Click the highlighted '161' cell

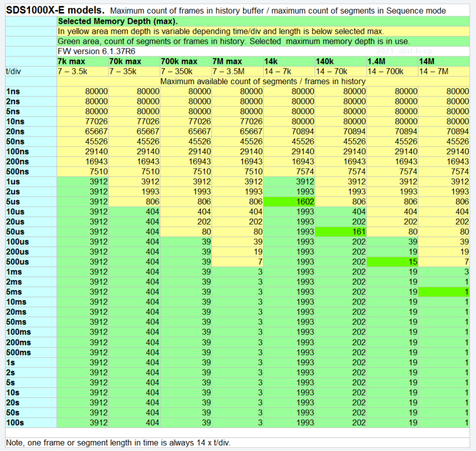(341, 232)
